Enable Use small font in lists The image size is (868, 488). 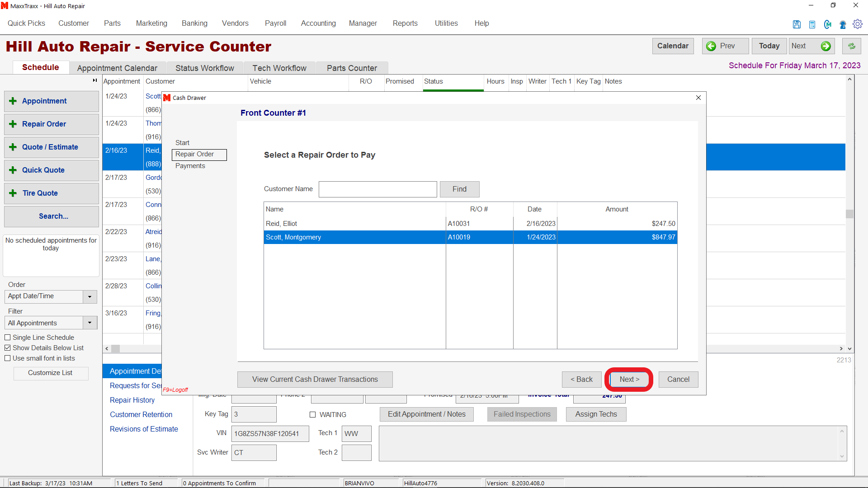pyautogui.click(x=8, y=358)
